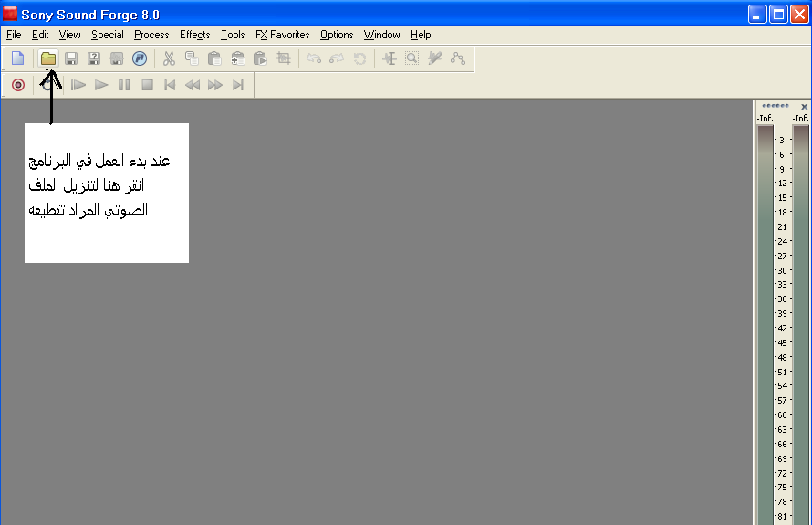The height and width of the screenshot is (525, 812).
Task: Click the Redo arrow icon
Action: tap(337, 58)
